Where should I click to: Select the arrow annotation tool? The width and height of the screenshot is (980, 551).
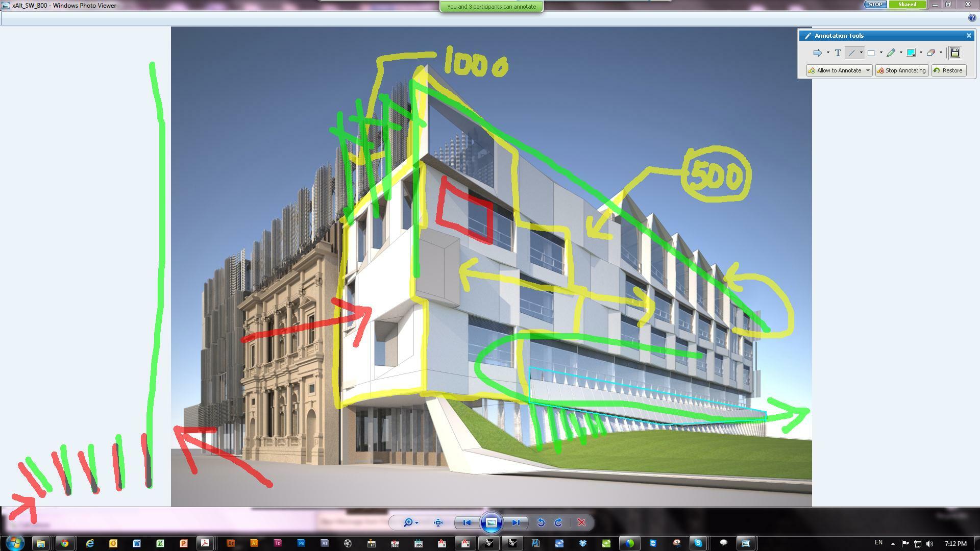click(817, 53)
